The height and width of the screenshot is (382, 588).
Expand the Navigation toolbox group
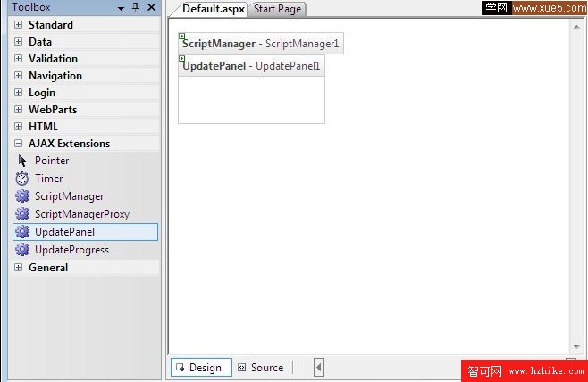coord(18,75)
